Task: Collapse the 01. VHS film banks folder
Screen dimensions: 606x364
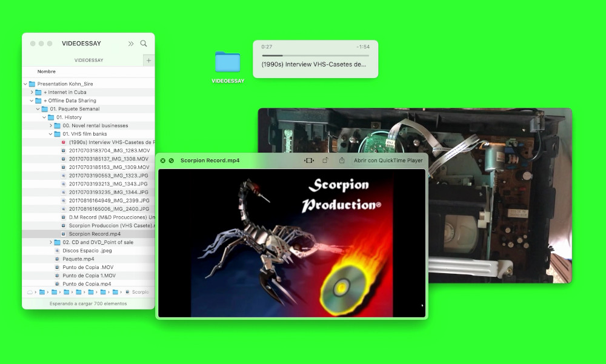Action: 51,134
